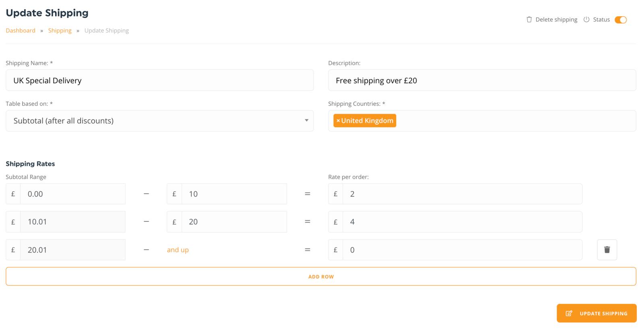Click the orange 'and up' text
The height and width of the screenshot is (334, 644).
pos(178,250)
